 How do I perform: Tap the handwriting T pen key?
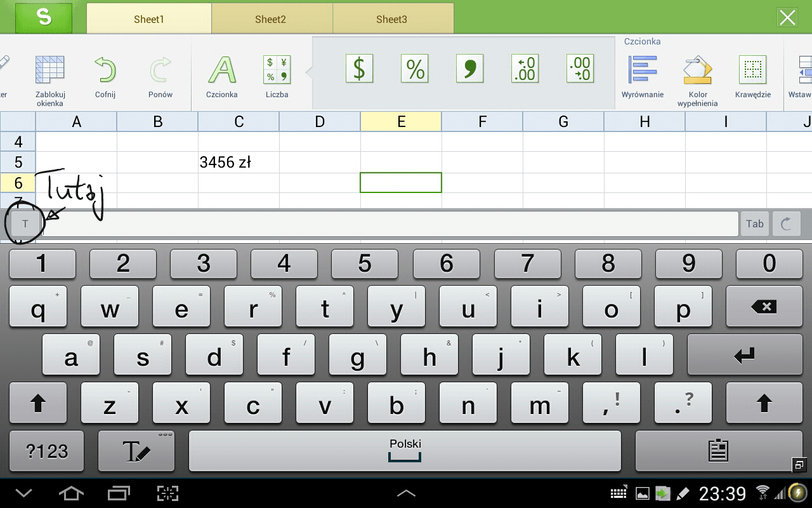(136, 451)
